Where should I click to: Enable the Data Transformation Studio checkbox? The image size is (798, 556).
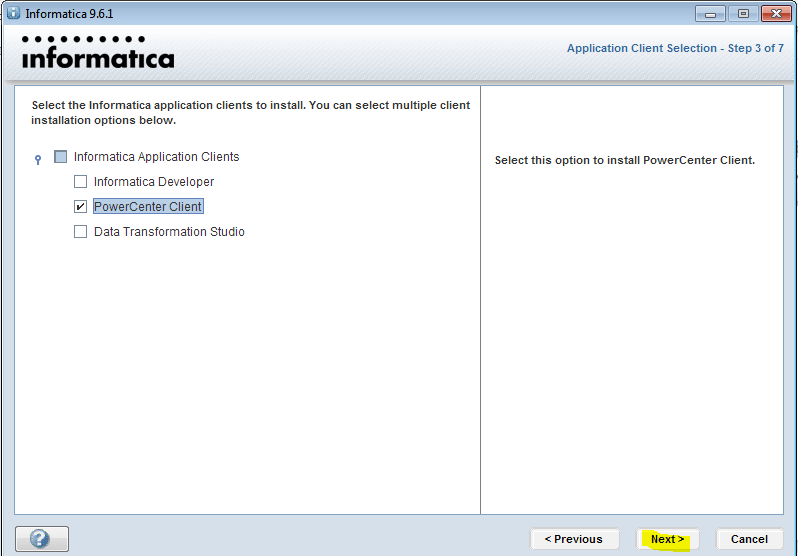[x=80, y=232]
